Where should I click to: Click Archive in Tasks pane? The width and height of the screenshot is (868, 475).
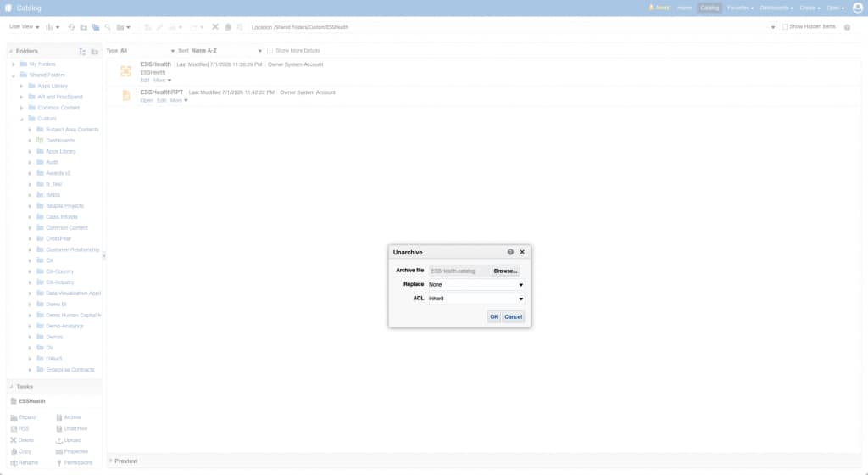point(69,417)
